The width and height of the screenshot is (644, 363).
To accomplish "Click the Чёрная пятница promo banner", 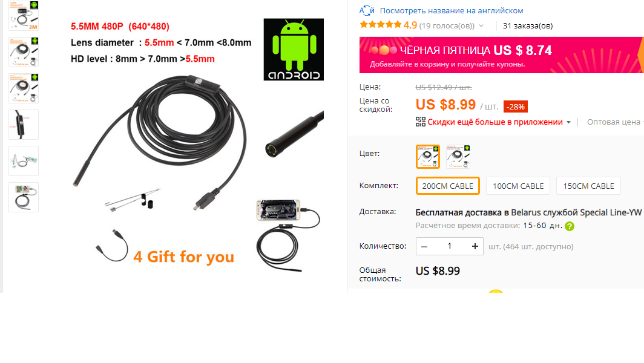I will pyautogui.click(x=502, y=55).
